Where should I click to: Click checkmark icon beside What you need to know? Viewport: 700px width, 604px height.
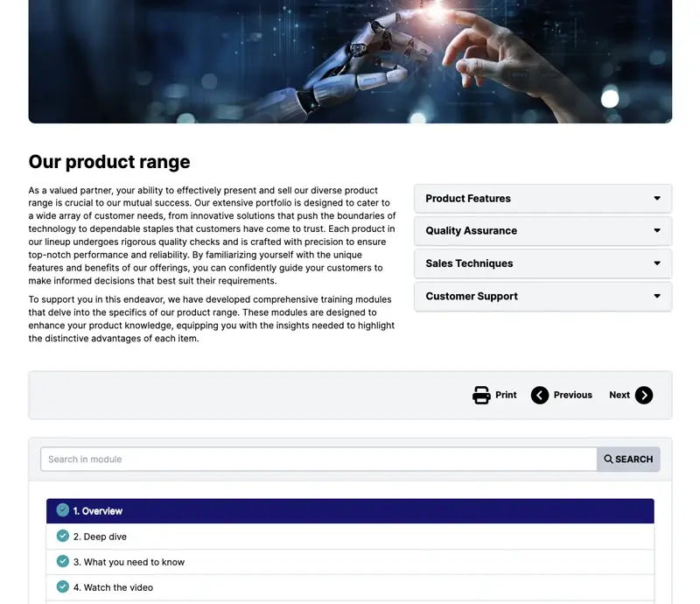coord(63,562)
